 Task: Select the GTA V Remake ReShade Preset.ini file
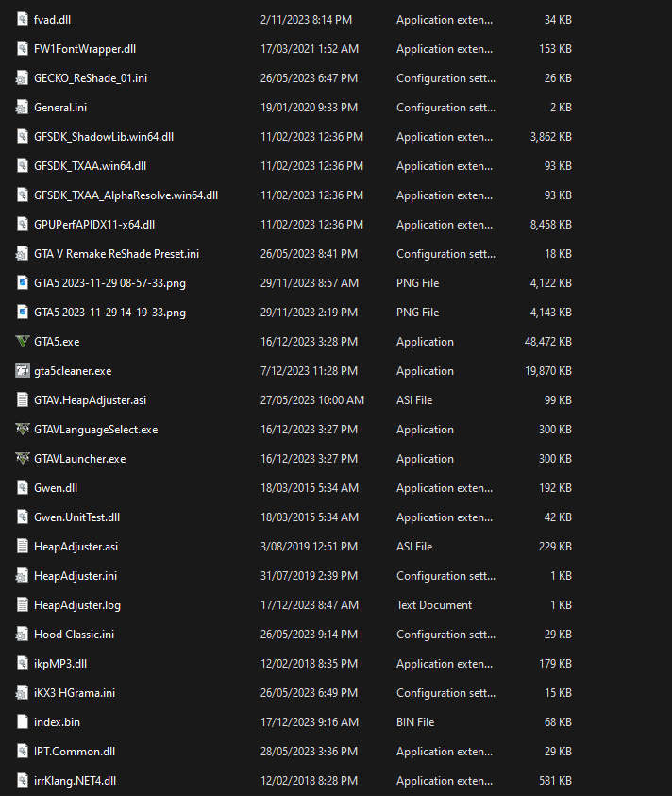point(116,254)
